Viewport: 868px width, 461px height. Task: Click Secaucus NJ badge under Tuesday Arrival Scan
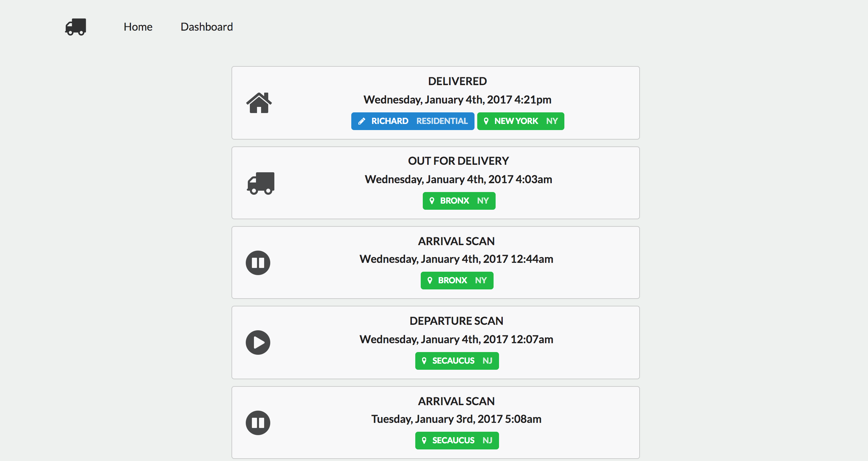457,441
